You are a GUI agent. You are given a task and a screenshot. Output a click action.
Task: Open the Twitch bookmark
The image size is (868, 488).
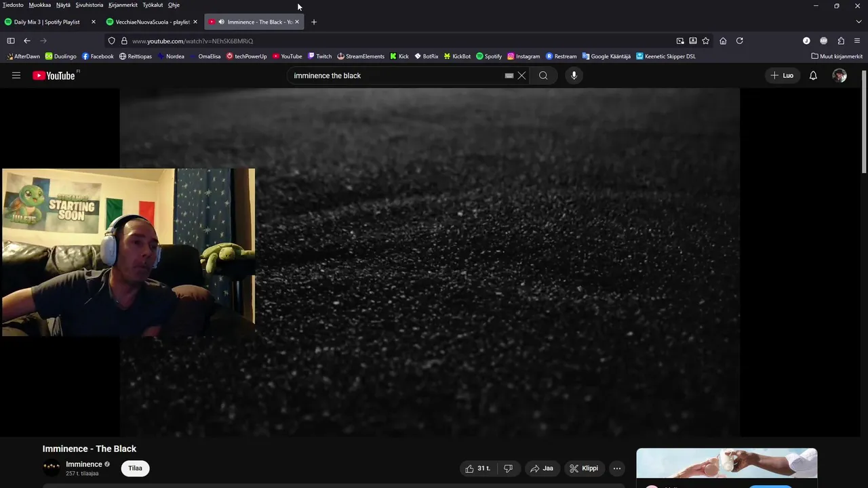click(319, 56)
